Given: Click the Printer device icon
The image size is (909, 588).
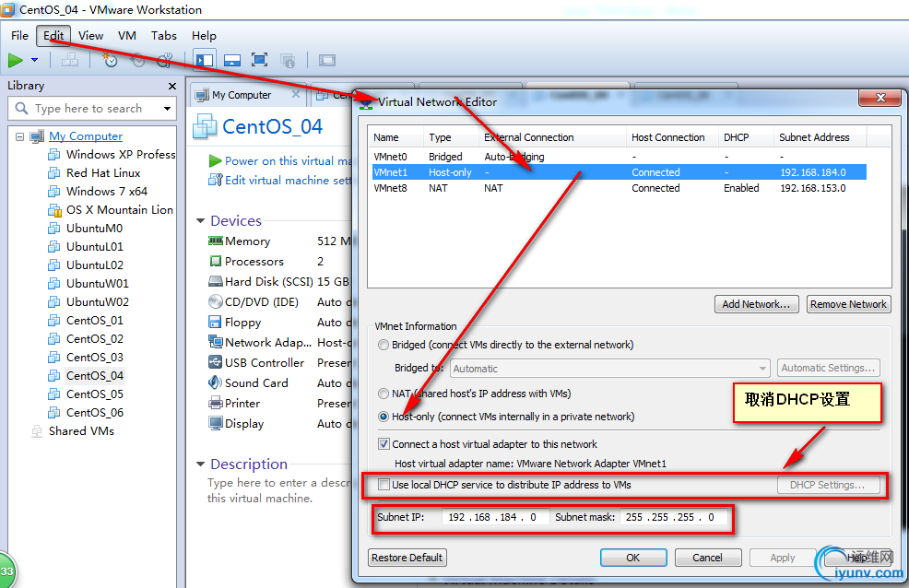Looking at the screenshot, I should pyautogui.click(x=216, y=403).
